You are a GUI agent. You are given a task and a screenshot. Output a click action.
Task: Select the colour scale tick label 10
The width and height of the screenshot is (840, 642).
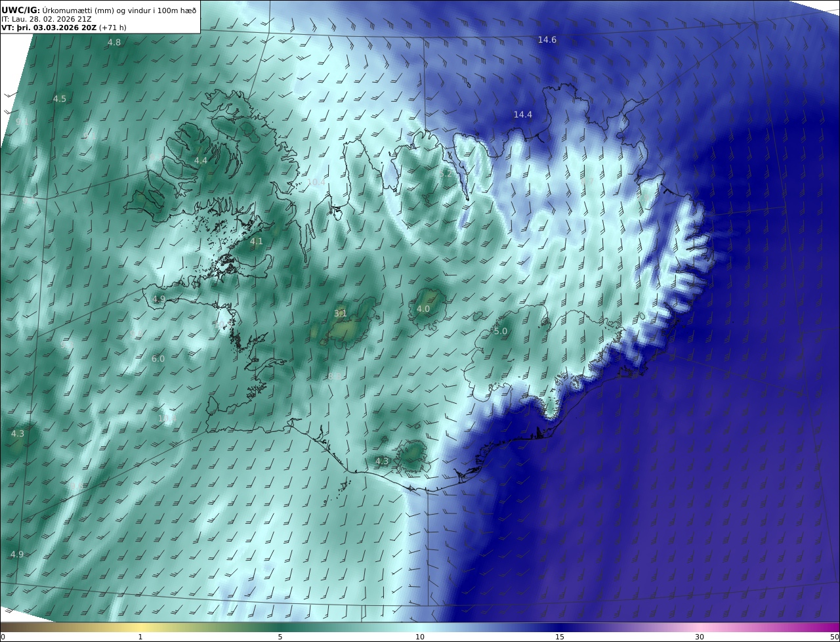420,637
